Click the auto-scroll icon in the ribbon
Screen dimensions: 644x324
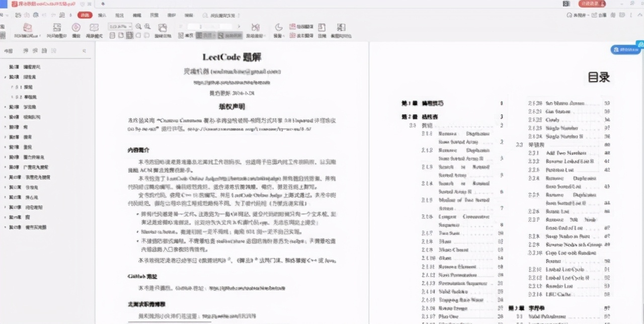point(255,28)
